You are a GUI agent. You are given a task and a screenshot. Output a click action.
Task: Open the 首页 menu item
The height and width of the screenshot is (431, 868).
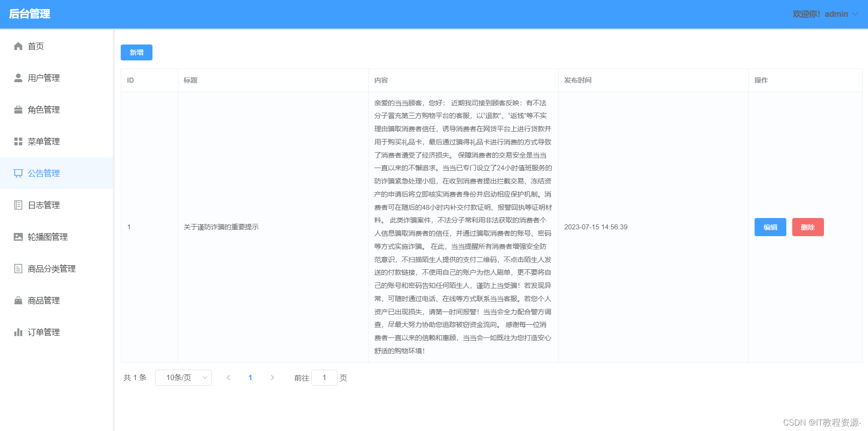(x=57, y=46)
